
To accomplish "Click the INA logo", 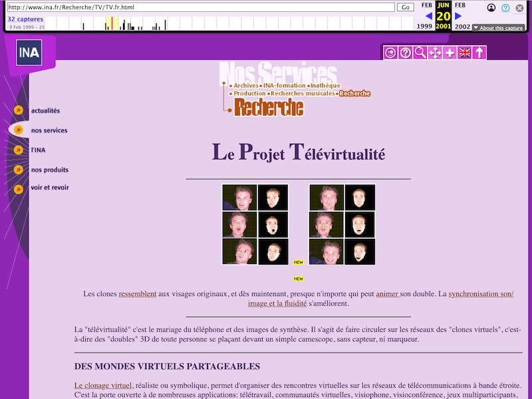I will (29, 53).
